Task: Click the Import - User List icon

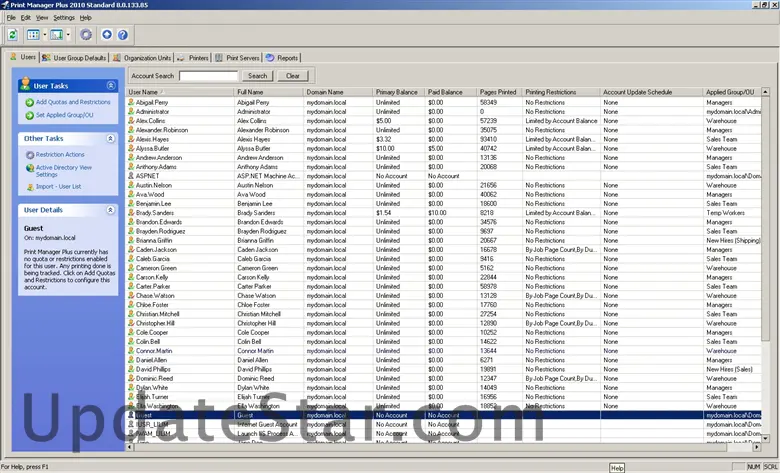Action: 28,187
